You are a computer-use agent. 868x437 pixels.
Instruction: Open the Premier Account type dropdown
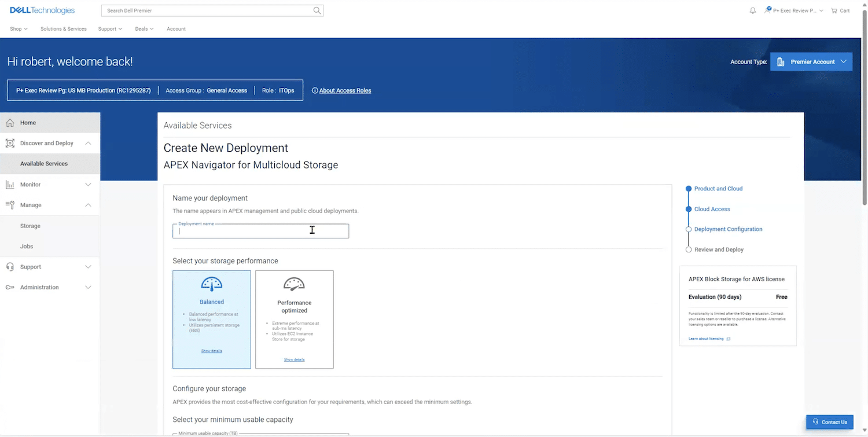tap(811, 62)
